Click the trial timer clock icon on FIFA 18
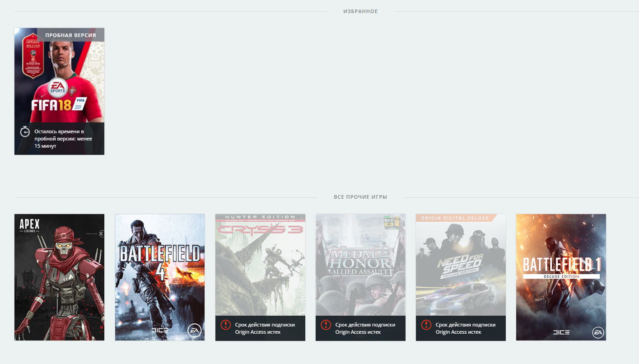Viewport: 639px width, 364px height. (25, 132)
